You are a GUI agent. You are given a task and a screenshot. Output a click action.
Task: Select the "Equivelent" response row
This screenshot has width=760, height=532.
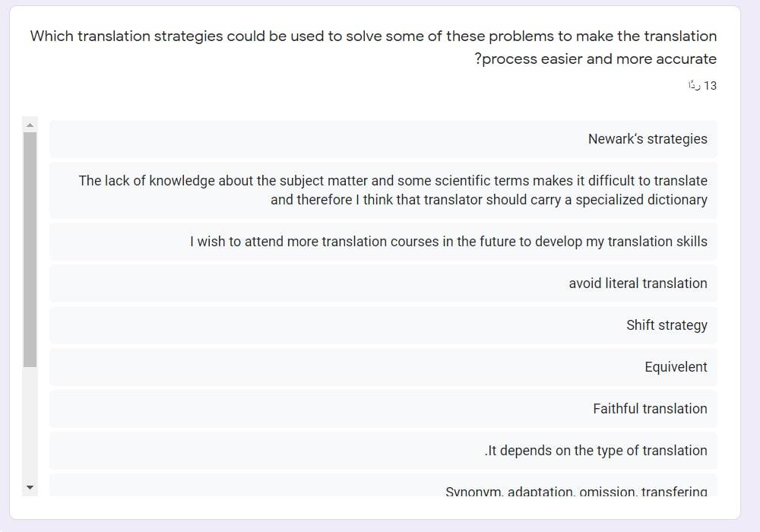click(x=383, y=367)
